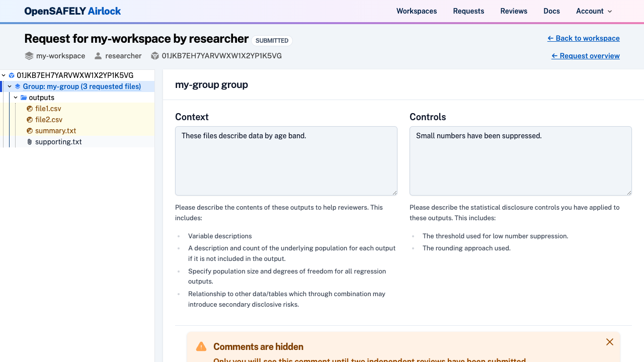
Task: Open the Reviews page
Action: click(x=514, y=11)
